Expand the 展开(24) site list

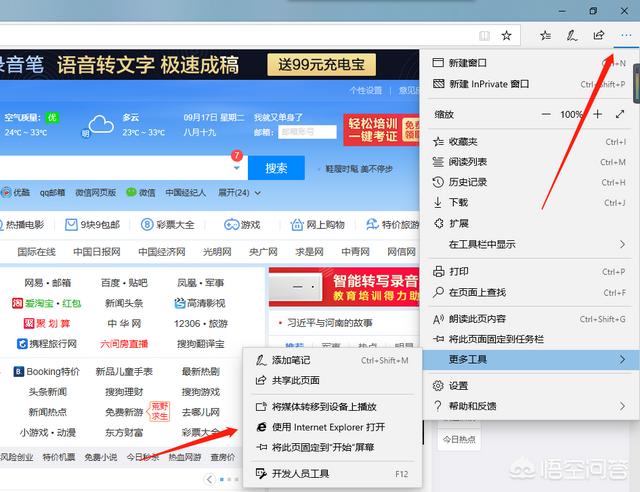point(240,193)
